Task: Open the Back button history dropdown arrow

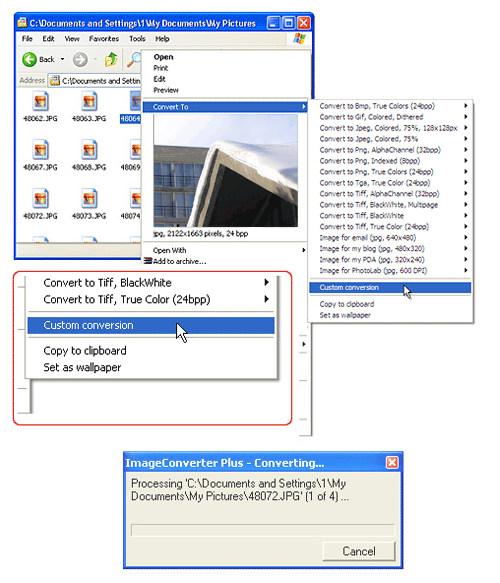Action: point(62,59)
